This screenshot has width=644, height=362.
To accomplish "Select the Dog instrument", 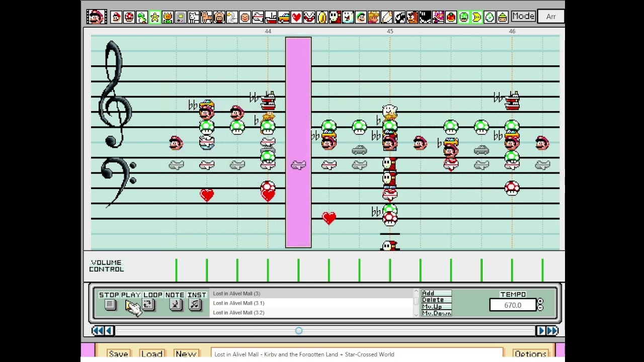I will pos(194,17).
